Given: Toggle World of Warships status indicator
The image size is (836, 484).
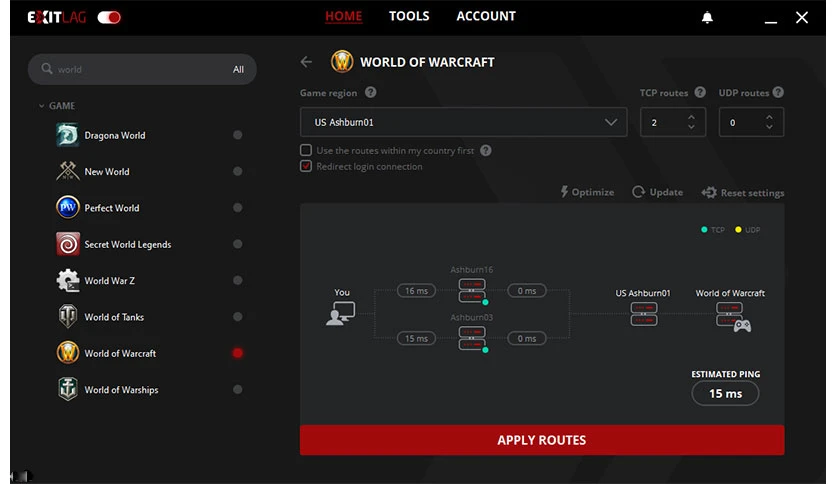Looking at the screenshot, I should click(238, 389).
